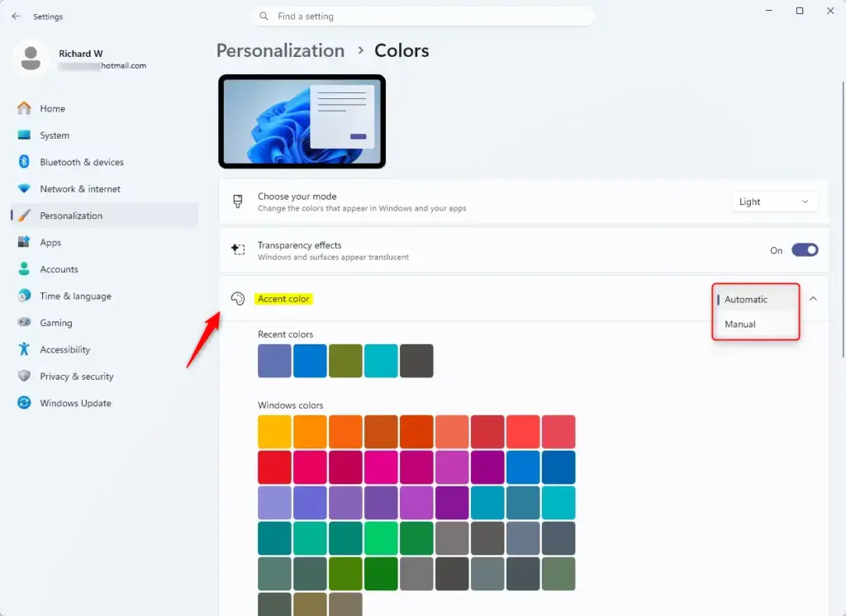Image resolution: width=846 pixels, height=616 pixels.
Task: Open Network & internet page
Action: point(104,189)
